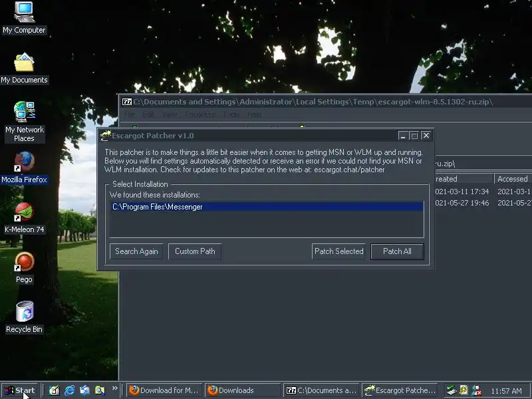Click the 2021-03-11 17:34 created date cell
The height and width of the screenshot is (399, 532).
coord(462,192)
